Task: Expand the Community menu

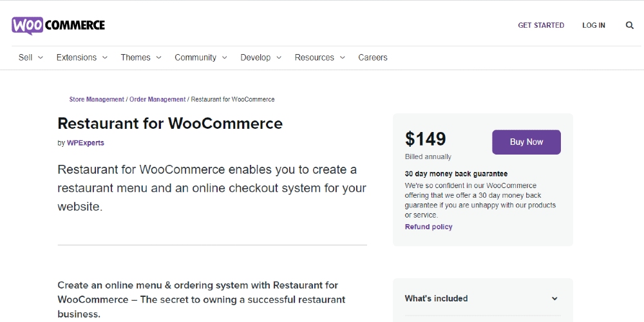Action: point(200,57)
